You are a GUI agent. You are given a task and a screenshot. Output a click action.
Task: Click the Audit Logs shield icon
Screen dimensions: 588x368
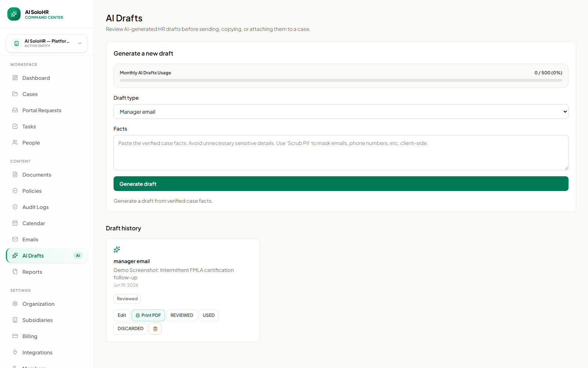tap(15, 207)
